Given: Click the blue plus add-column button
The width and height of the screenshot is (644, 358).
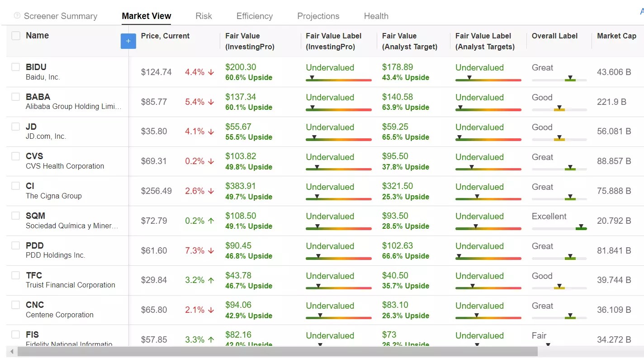Looking at the screenshot, I should coord(128,41).
